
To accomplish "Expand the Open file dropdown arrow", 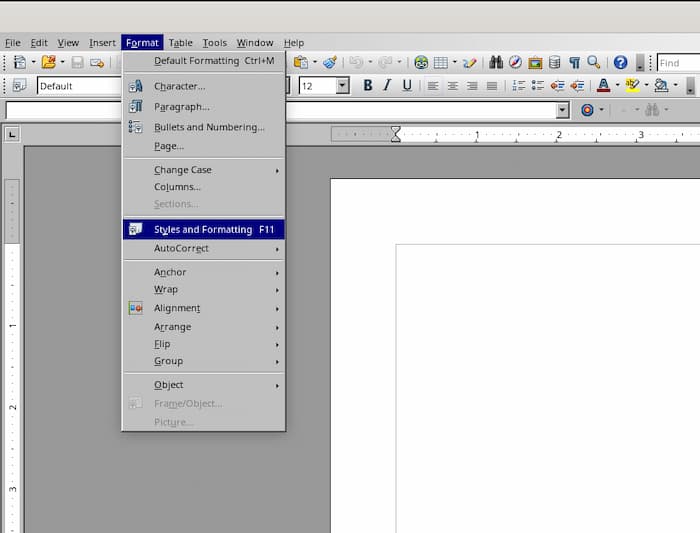I will coord(62,62).
